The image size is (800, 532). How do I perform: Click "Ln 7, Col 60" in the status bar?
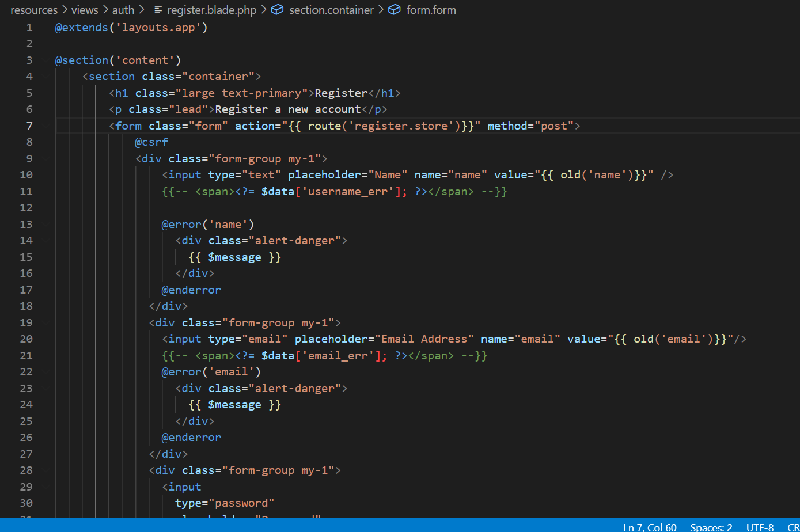click(x=650, y=527)
